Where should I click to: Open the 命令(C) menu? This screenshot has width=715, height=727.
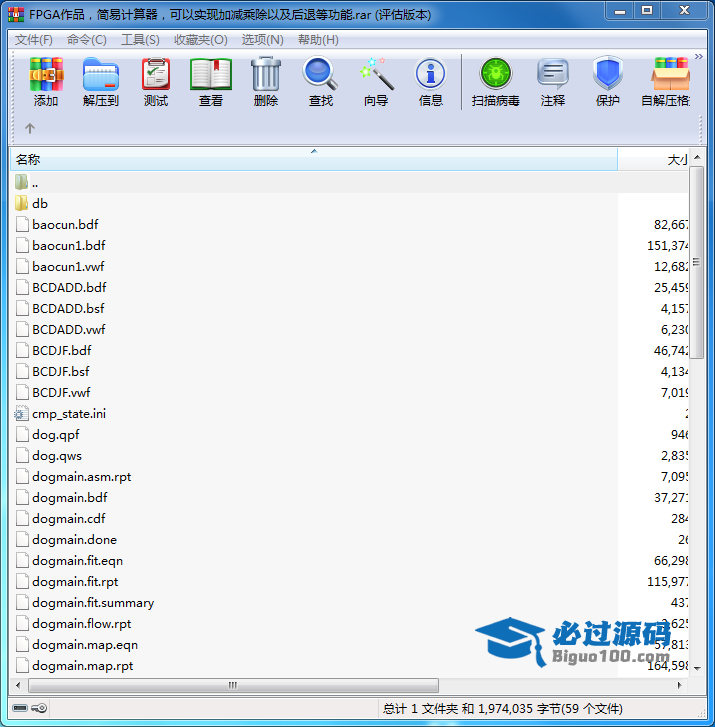[87, 40]
